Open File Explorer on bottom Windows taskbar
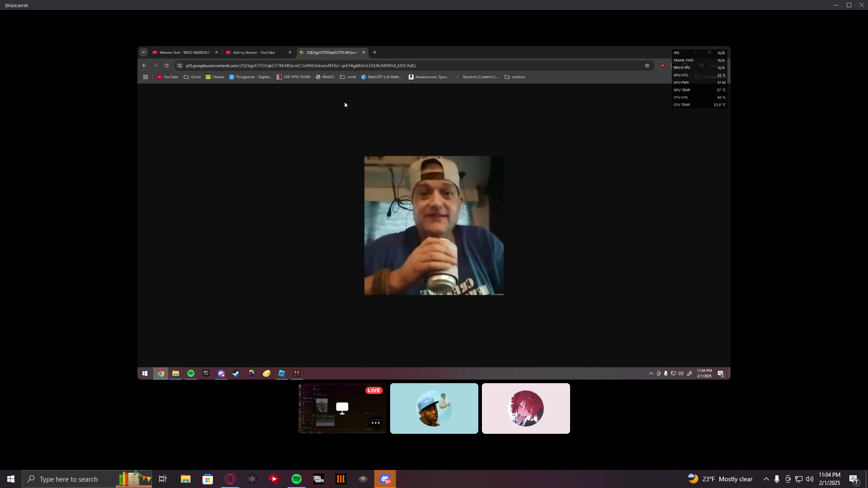 [185, 479]
